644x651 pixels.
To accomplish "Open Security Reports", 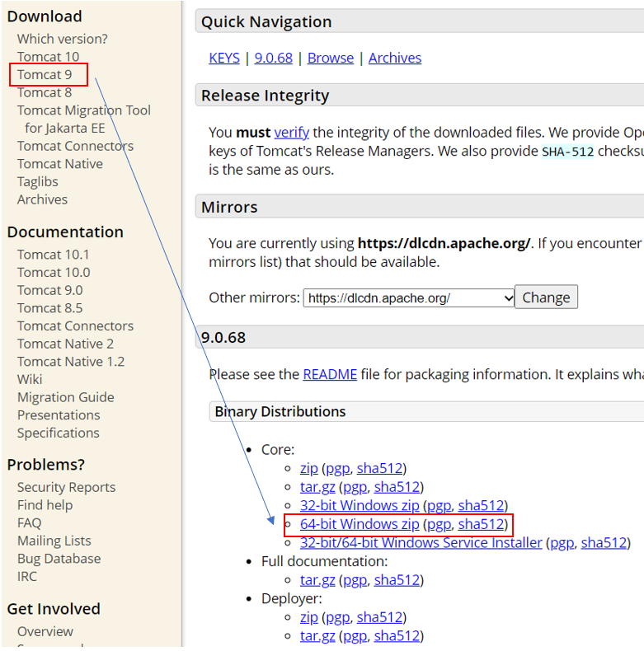I will pyautogui.click(x=67, y=487).
